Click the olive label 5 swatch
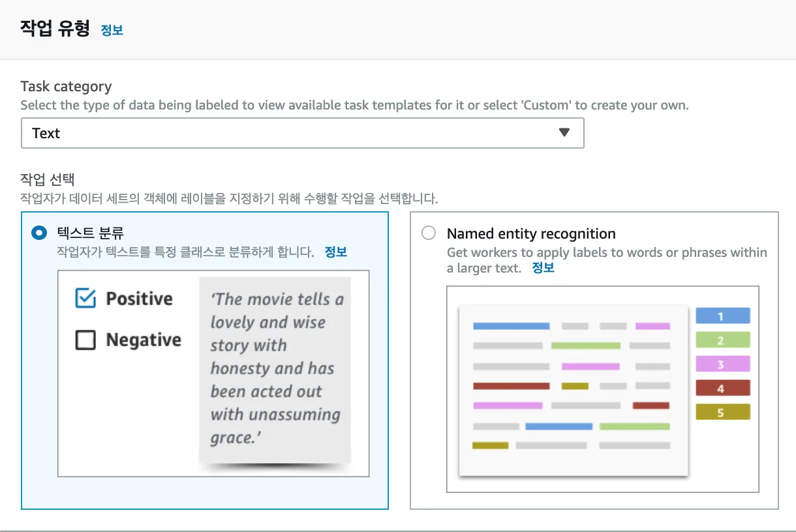The height and width of the screenshot is (532, 796). [x=722, y=412]
